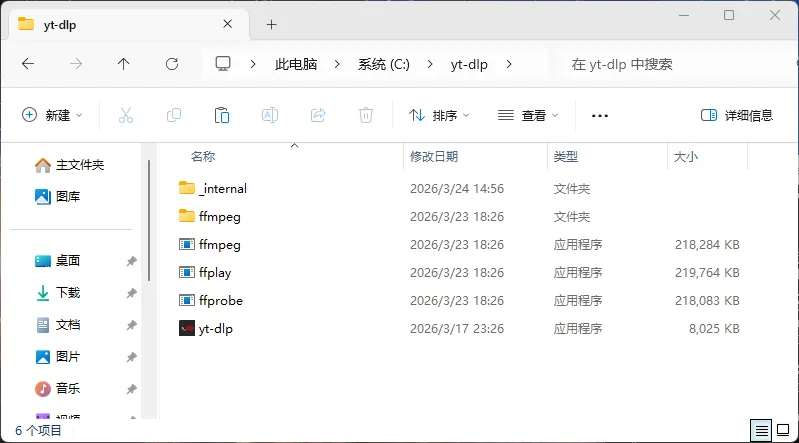Screen dimensions: 799x443
Task: Click the size 218,083 KB
Action: 707,301
